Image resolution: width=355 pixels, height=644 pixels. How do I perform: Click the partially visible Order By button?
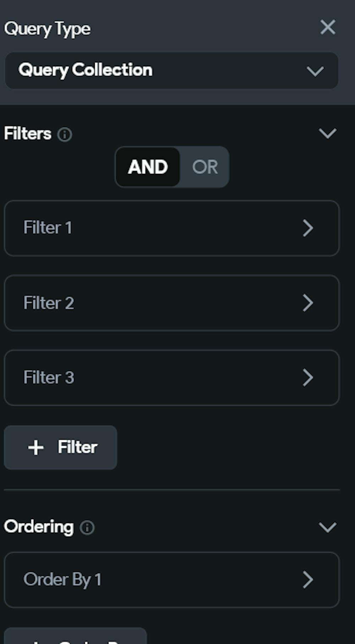tap(75, 637)
